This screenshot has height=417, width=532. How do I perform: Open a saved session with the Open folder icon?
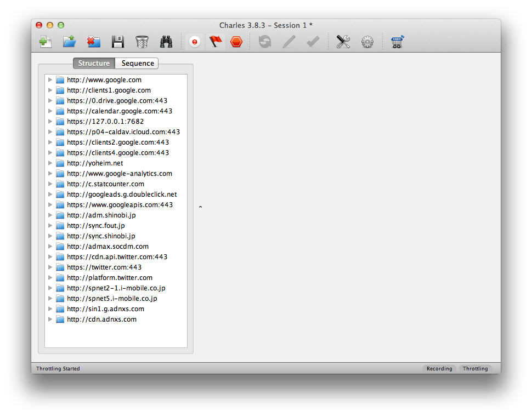coord(70,42)
